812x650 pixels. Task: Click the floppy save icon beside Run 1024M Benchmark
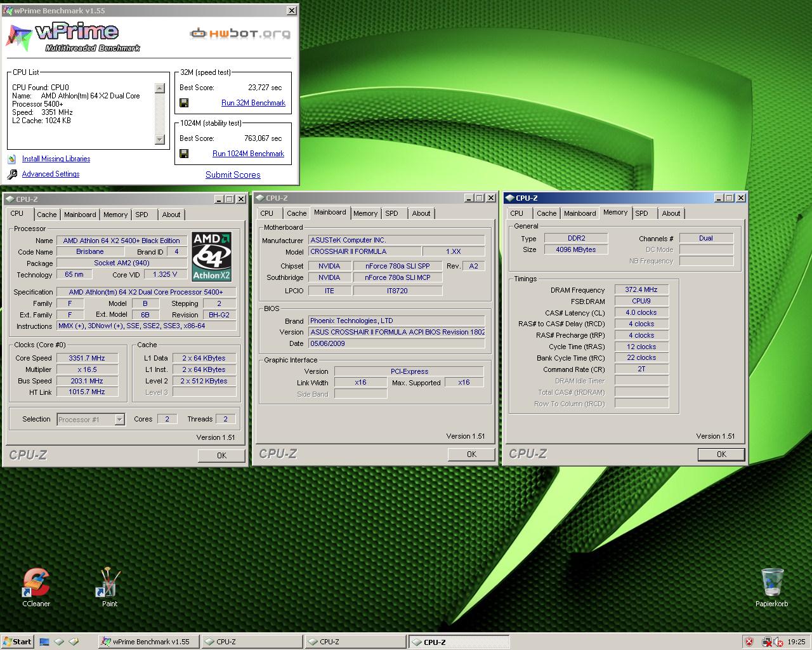click(184, 154)
